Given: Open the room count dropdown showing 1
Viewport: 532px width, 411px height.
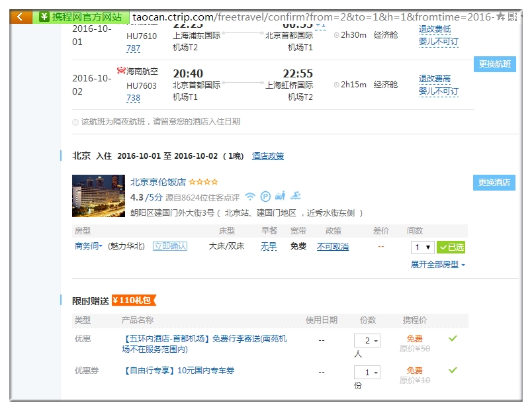Looking at the screenshot, I should click(x=422, y=247).
